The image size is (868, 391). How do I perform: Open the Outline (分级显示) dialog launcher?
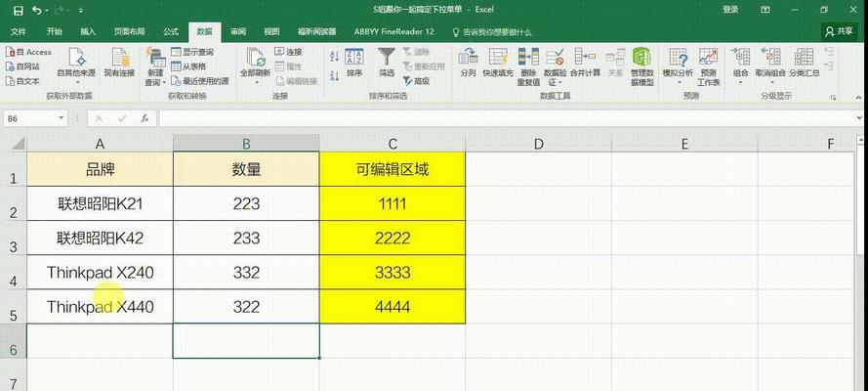coord(833,98)
